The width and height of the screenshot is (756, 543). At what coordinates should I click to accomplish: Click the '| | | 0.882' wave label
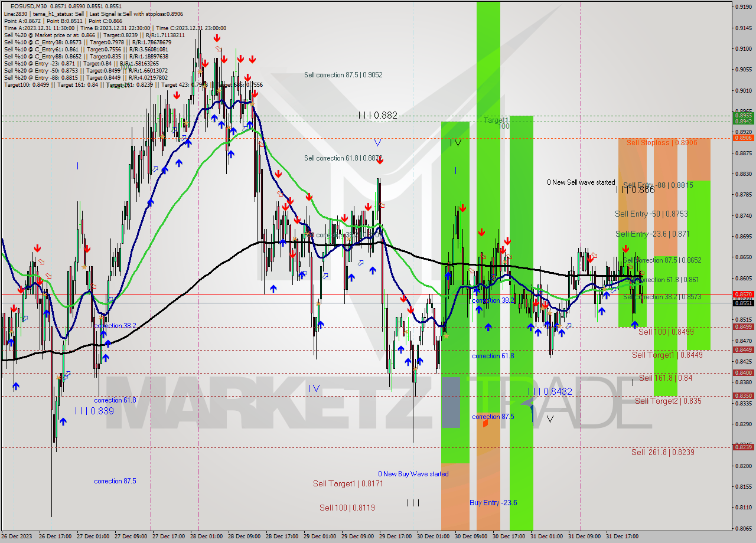pos(377,116)
